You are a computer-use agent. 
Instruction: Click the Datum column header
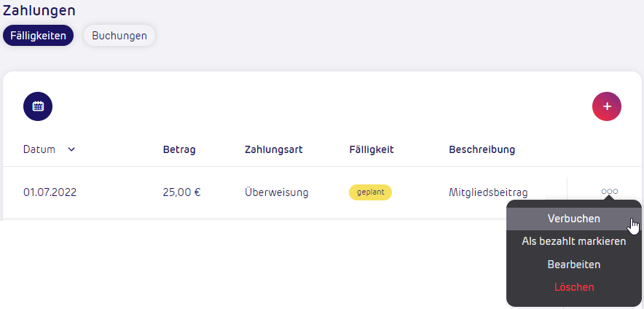point(39,149)
